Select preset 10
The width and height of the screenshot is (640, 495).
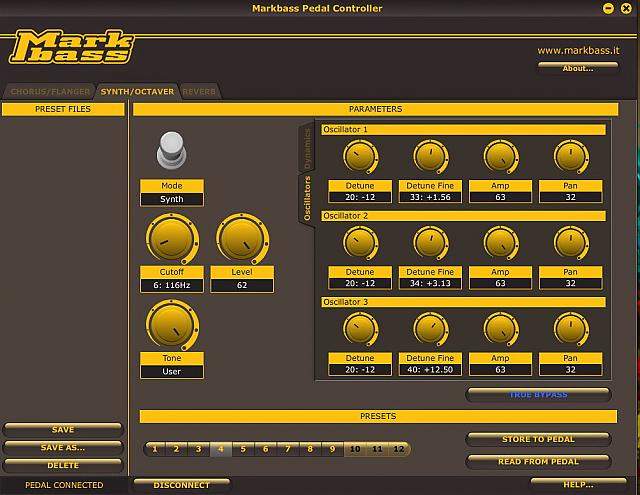point(355,449)
